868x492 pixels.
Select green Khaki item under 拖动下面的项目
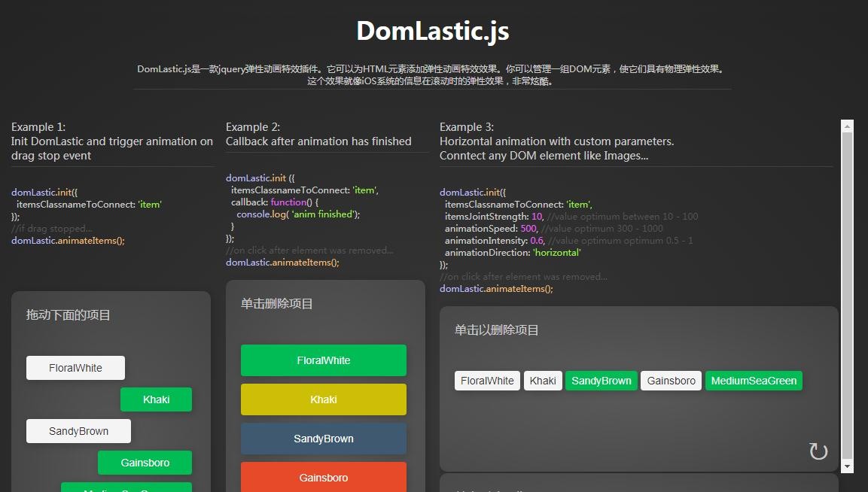[x=156, y=399]
